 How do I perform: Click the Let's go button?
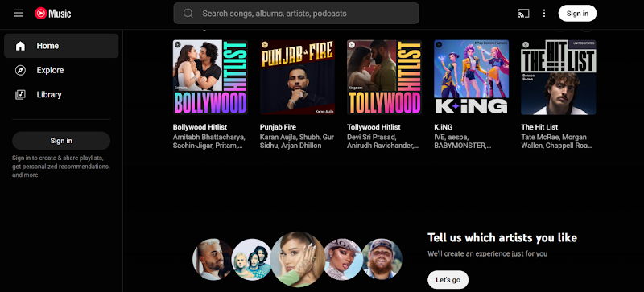[448, 280]
